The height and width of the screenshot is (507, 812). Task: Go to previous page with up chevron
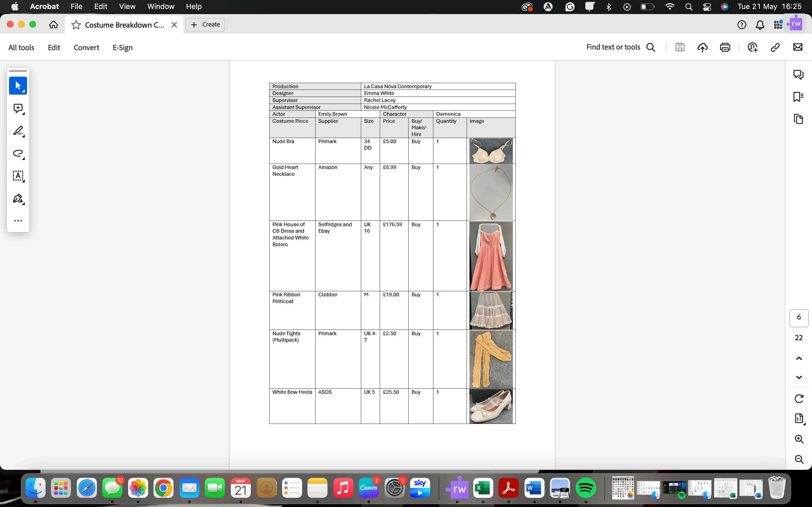799,359
